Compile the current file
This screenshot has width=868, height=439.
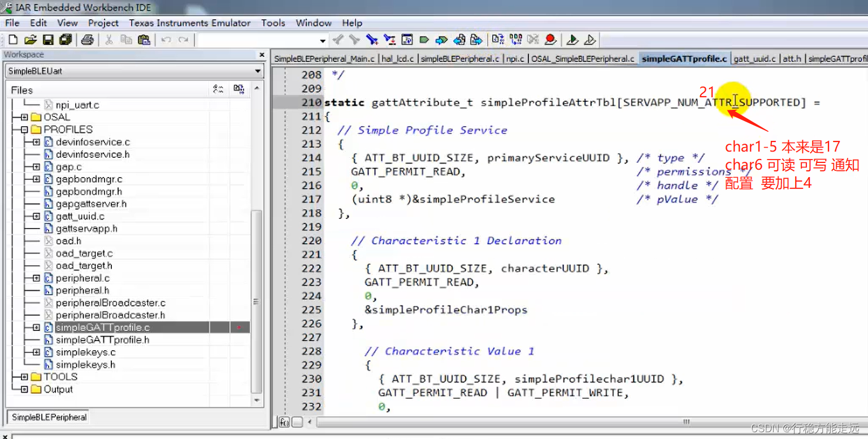point(498,40)
